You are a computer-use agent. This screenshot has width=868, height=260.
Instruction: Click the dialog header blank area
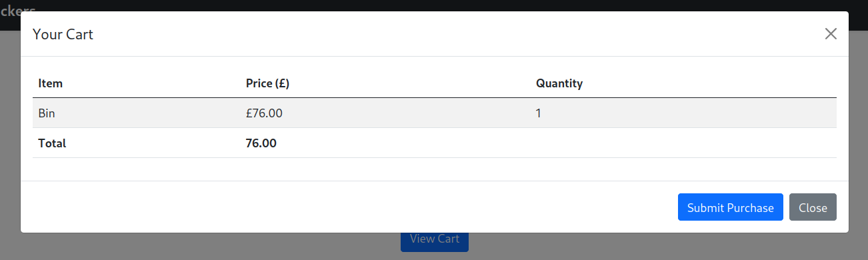tap(453, 34)
